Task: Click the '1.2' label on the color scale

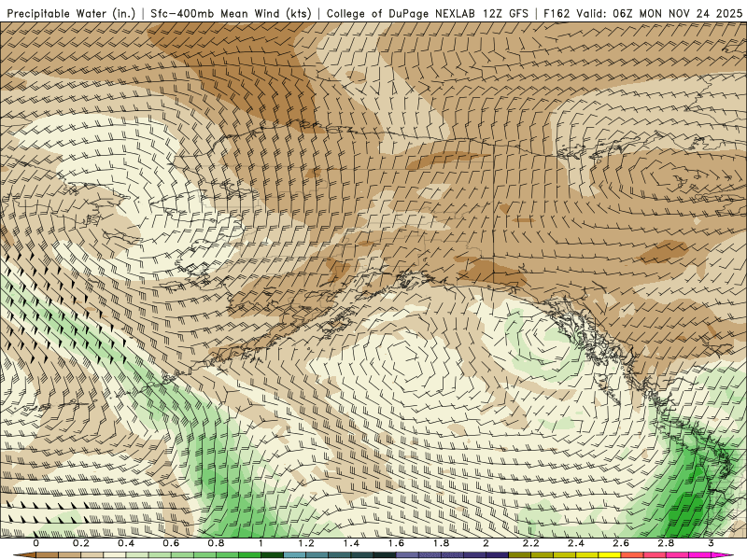Action: pyautogui.click(x=306, y=543)
